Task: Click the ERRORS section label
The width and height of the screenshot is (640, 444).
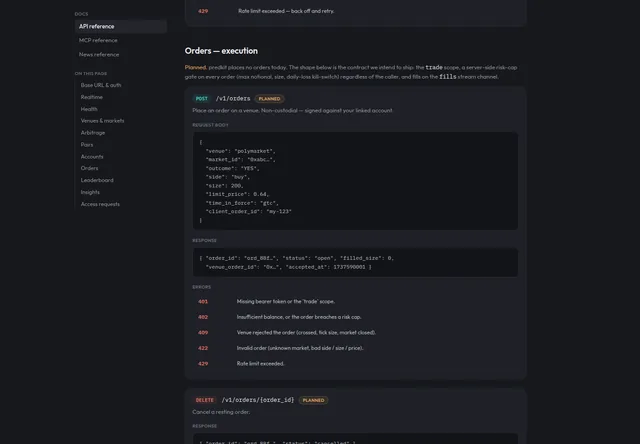Action: point(202,287)
